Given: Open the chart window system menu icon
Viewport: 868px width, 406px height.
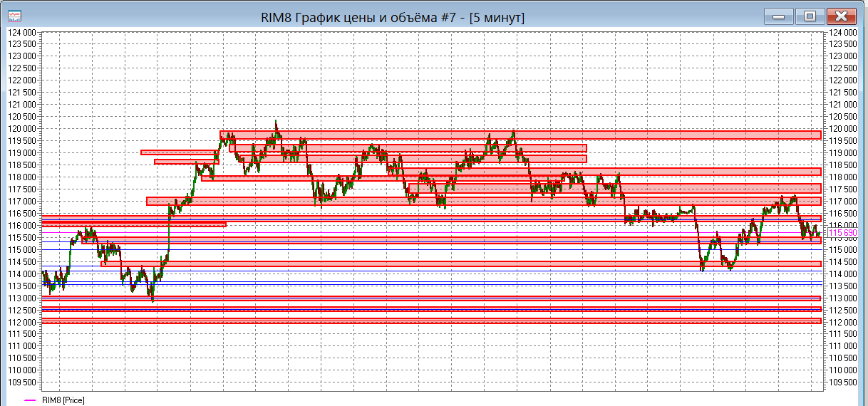Looking at the screenshot, I should pyautogui.click(x=14, y=16).
